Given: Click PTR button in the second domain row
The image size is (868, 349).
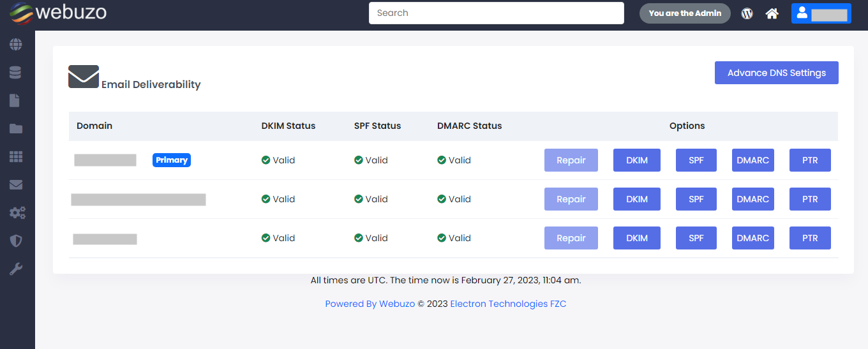Looking at the screenshot, I should [x=810, y=199].
